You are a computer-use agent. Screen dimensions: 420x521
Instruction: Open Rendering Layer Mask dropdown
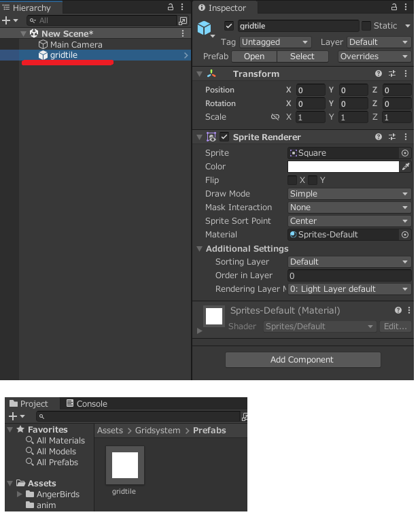click(349, 289)
